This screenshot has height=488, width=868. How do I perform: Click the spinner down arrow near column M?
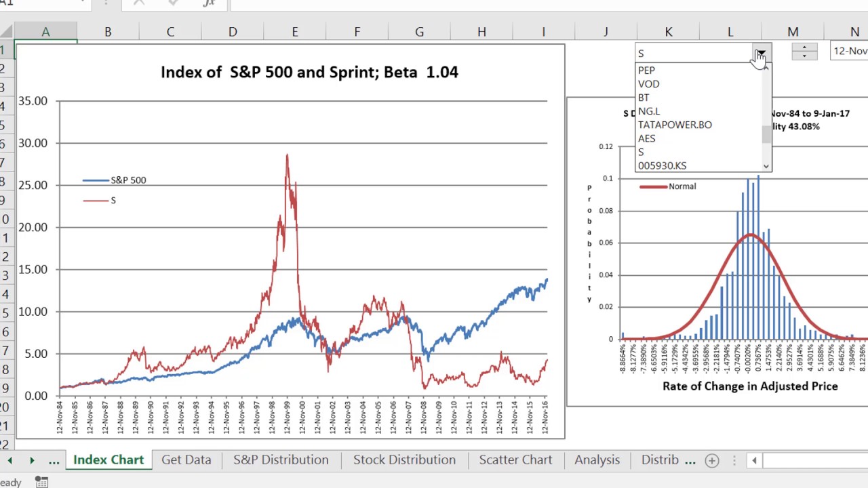point(804,56)
